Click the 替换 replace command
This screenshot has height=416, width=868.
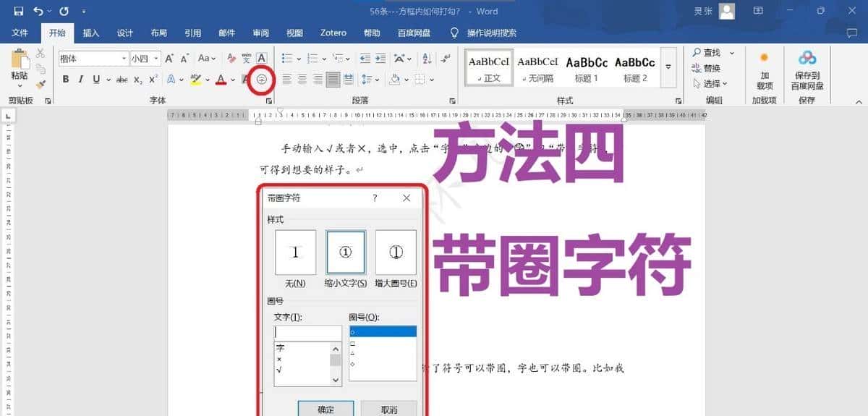(x=706, y=68)
